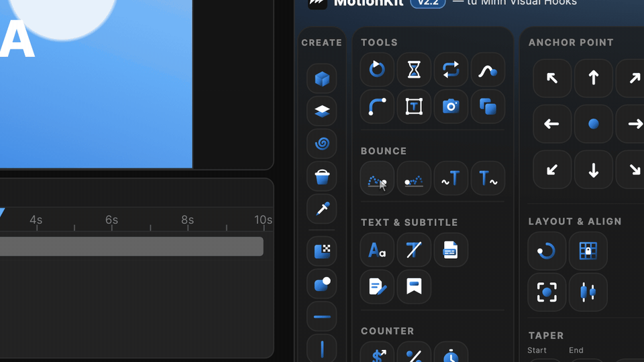Screen dimensions: 644x362
Task: Click the document with pencil icon
Action: click(377, 286)
